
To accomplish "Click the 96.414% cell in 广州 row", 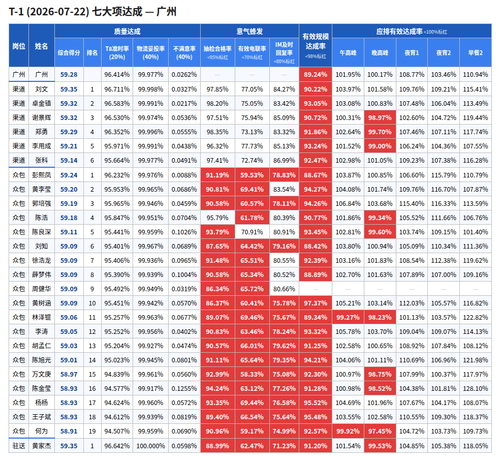I will click(117, 74).
